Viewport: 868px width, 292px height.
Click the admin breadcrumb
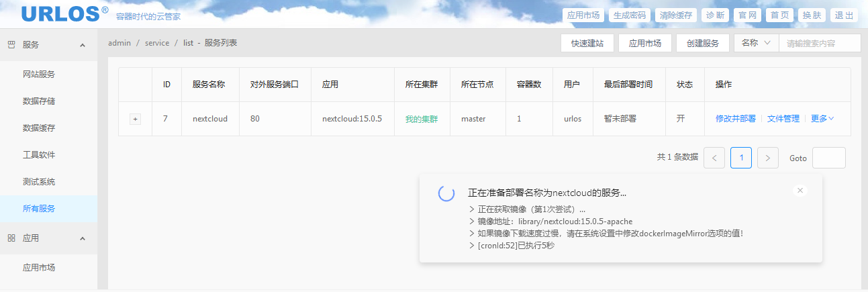(119, 43)
